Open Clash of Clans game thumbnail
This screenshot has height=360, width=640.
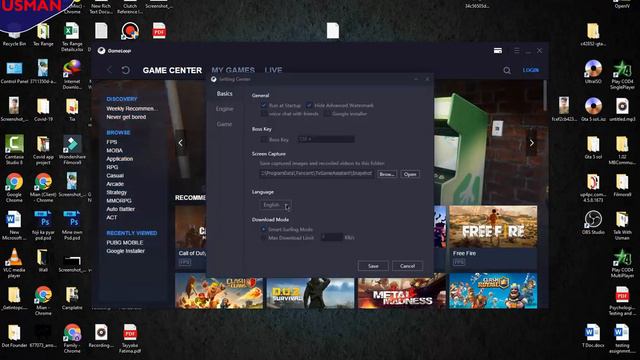pos(219,291)
